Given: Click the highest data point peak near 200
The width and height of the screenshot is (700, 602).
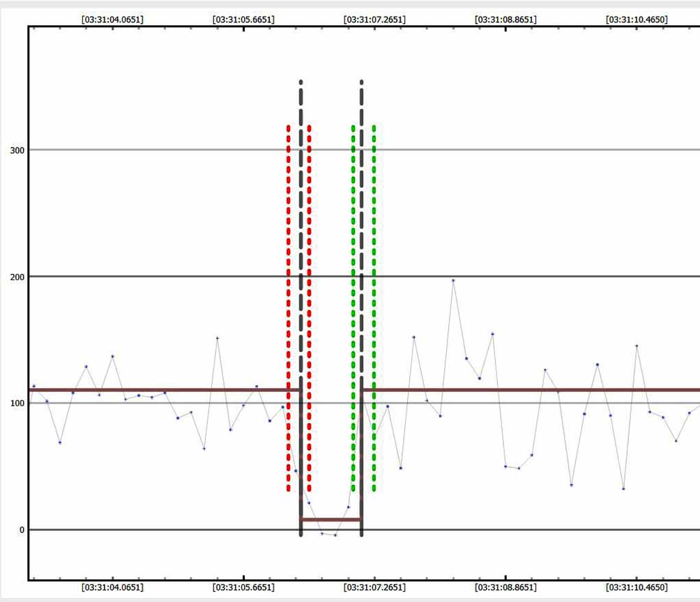Looking at the screenshot, I should pos(453,280).
